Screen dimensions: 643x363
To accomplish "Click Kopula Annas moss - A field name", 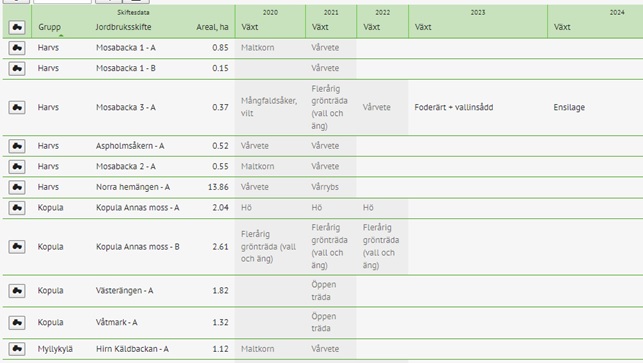I will [137, 208].
